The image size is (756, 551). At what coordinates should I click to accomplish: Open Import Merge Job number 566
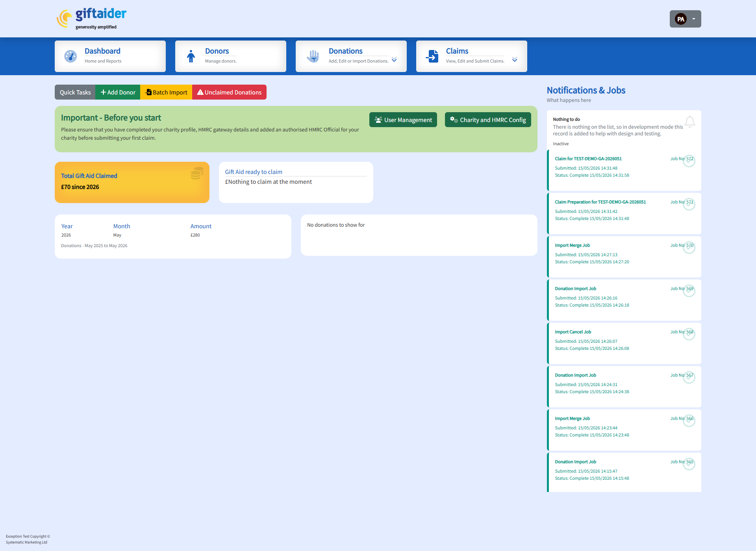pyautogui.click(x=624, y=430)
